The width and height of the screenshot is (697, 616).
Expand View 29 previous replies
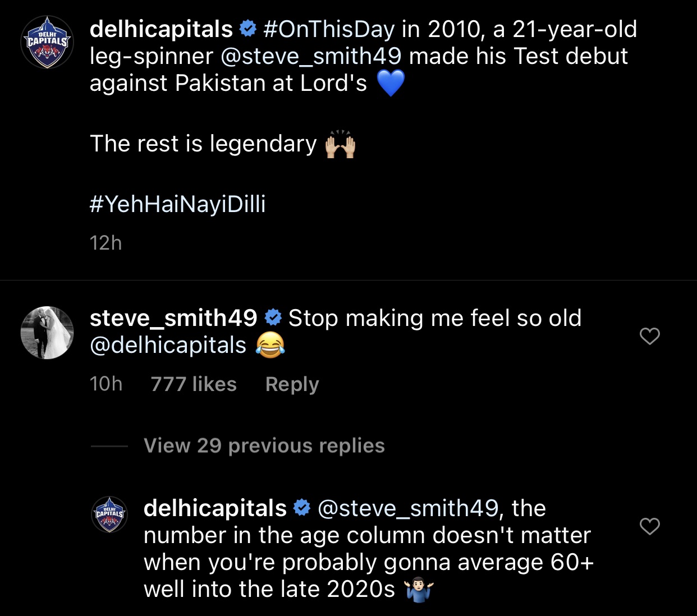(264, 445)
